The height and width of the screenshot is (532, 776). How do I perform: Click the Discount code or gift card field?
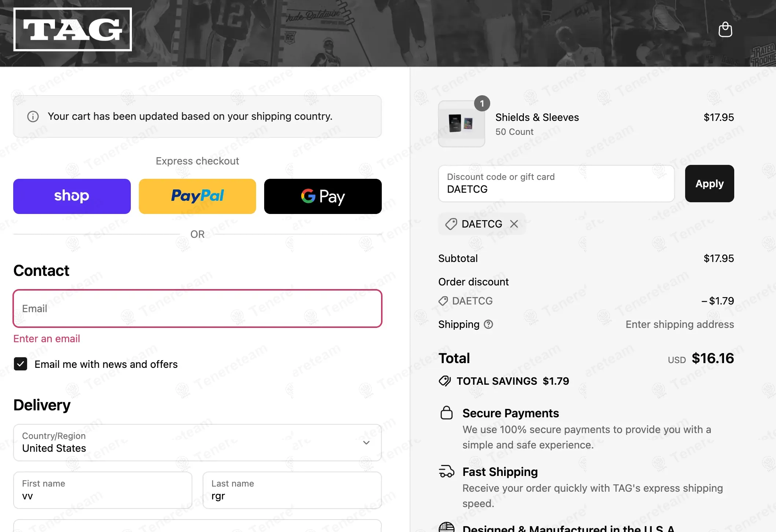556,184
